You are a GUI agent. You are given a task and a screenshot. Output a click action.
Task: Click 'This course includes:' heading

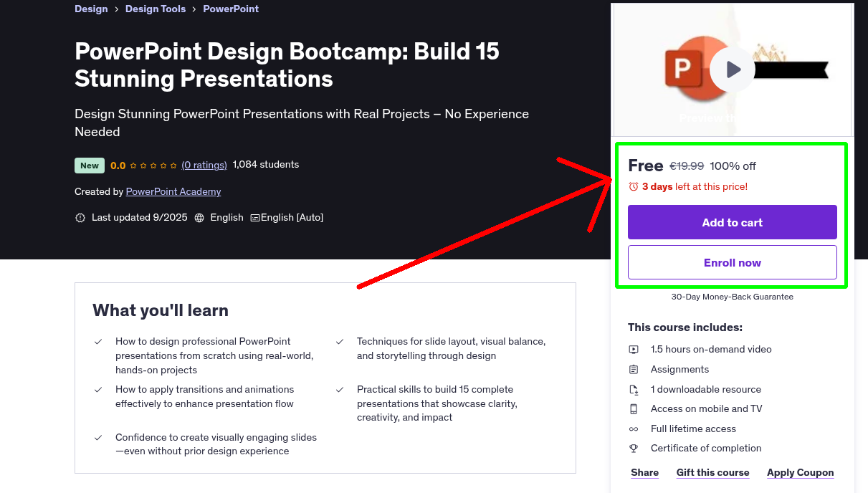point(685,327)
